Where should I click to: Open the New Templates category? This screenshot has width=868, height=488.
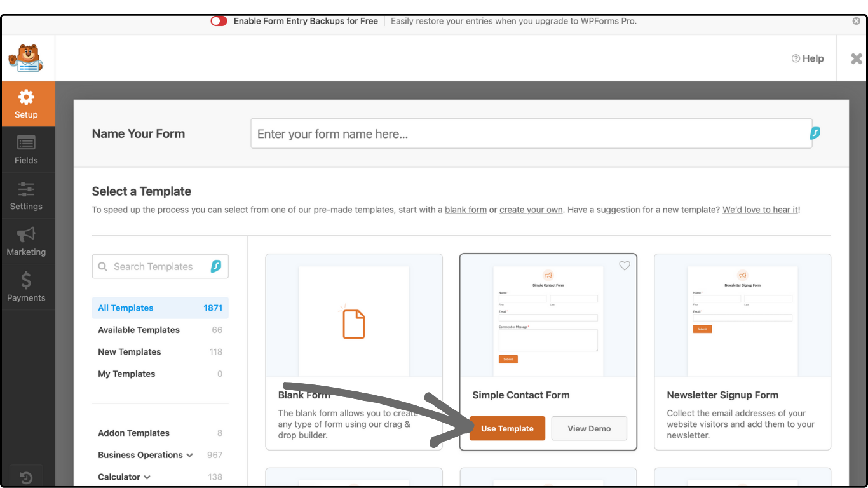[x=129, y=351]
